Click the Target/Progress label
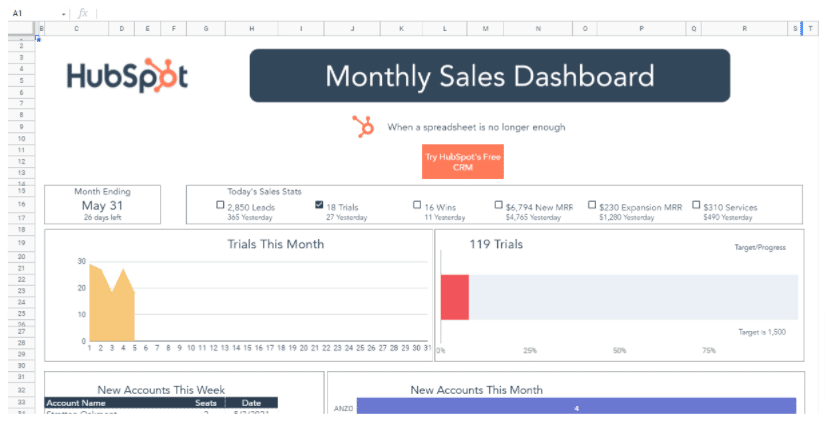The width and height of the screenshot is (826, 421). [760, 247]
